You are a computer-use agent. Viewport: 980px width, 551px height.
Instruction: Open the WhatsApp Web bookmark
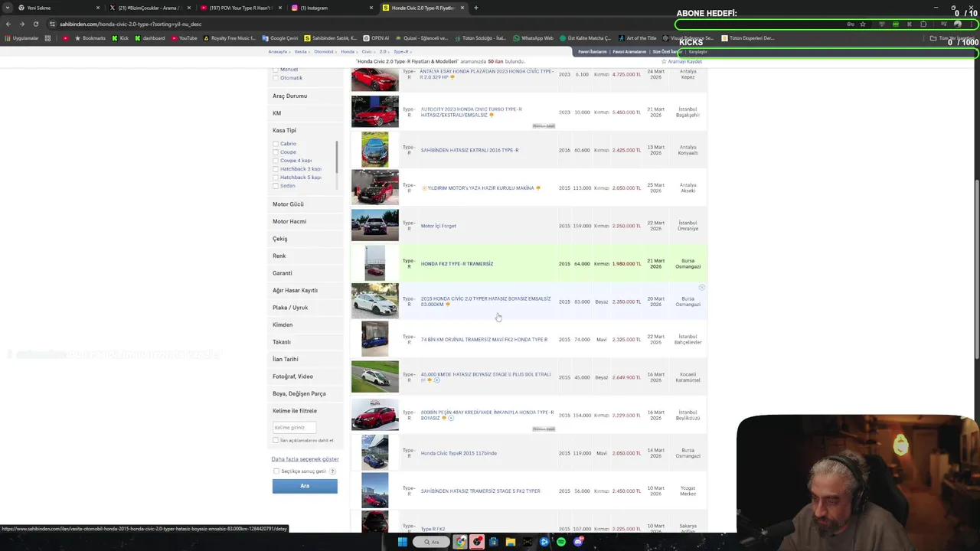pyautogui.click(x=533, y=38)
